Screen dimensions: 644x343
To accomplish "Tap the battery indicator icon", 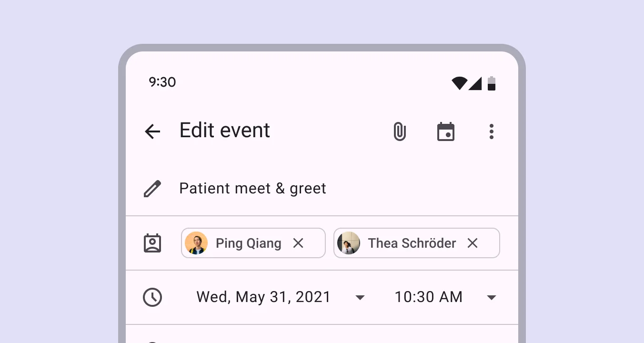I will point(492,82).
